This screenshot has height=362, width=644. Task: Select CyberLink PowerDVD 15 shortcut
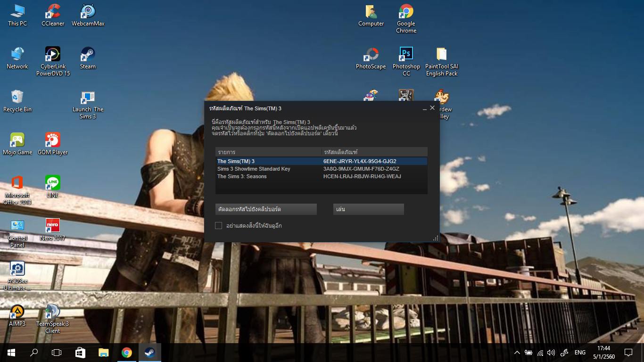pyautogui.click(x=53, y=61)
